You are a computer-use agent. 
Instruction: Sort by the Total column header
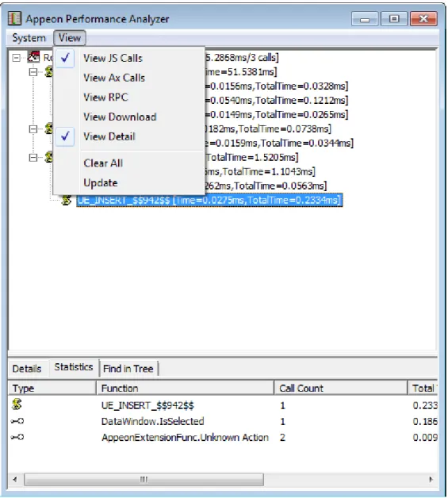[x=423, y=388]
